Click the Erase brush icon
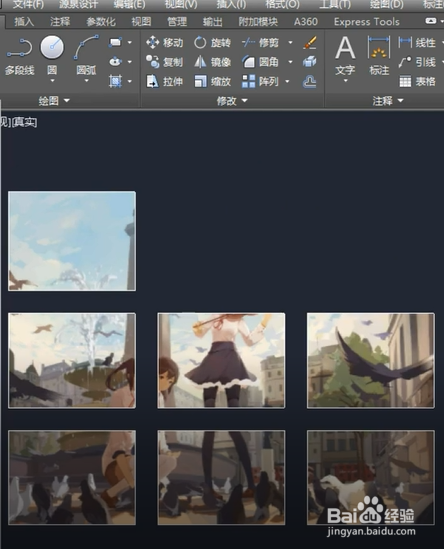 click(310, 42)
